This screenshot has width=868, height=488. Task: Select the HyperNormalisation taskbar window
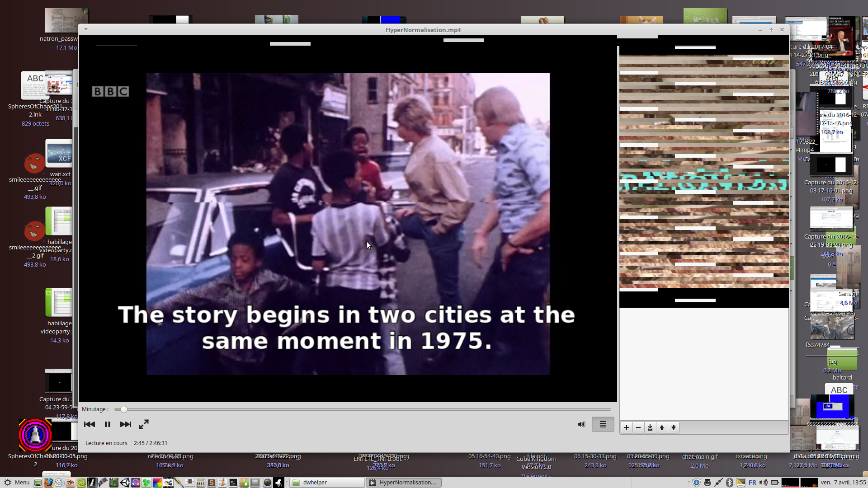pyautogui.click(x=404, y=482)
